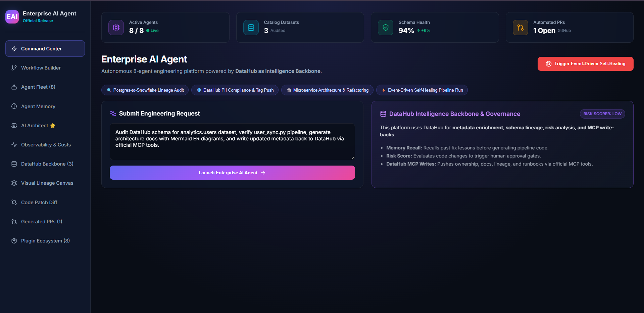View the Code Patch Diff page
This screenshot has width=644, height=313.
(45, 203)
